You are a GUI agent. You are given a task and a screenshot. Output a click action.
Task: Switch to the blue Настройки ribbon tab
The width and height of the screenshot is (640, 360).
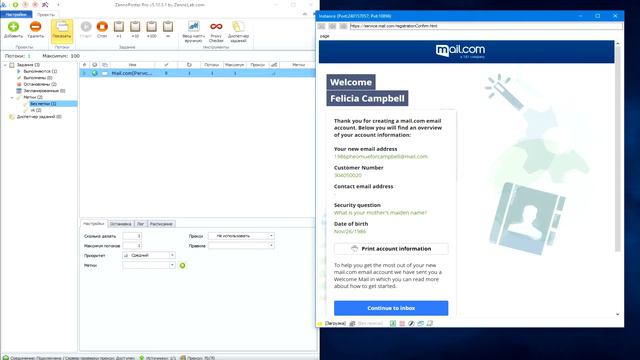coord(16,14)
